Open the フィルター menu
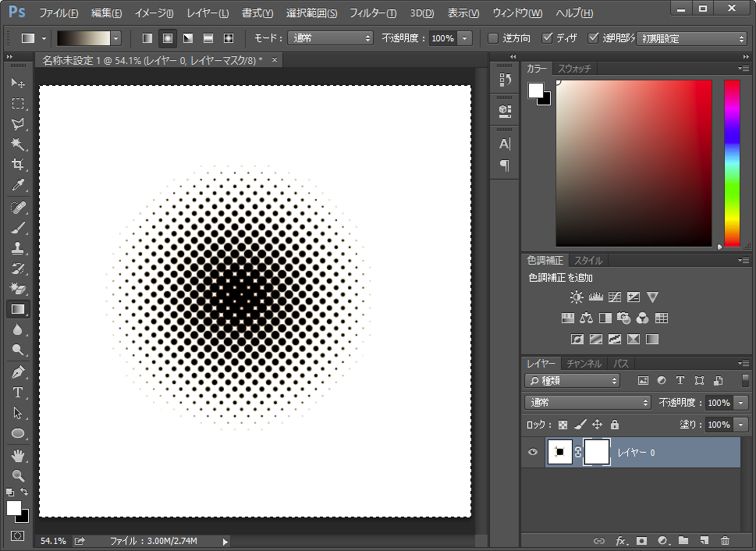The image size is (756, 551). (372, 13)
